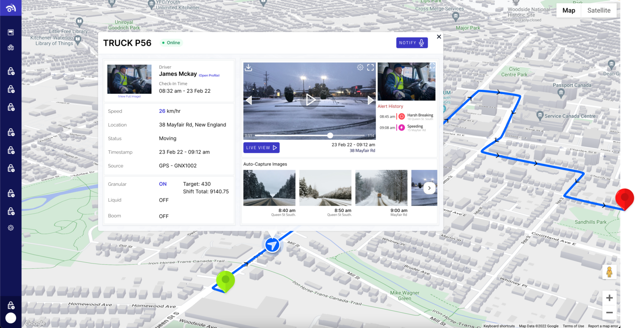Click the Service Canada Centre map marker
This screenshot has height=328, width=644.
(540, 115)
